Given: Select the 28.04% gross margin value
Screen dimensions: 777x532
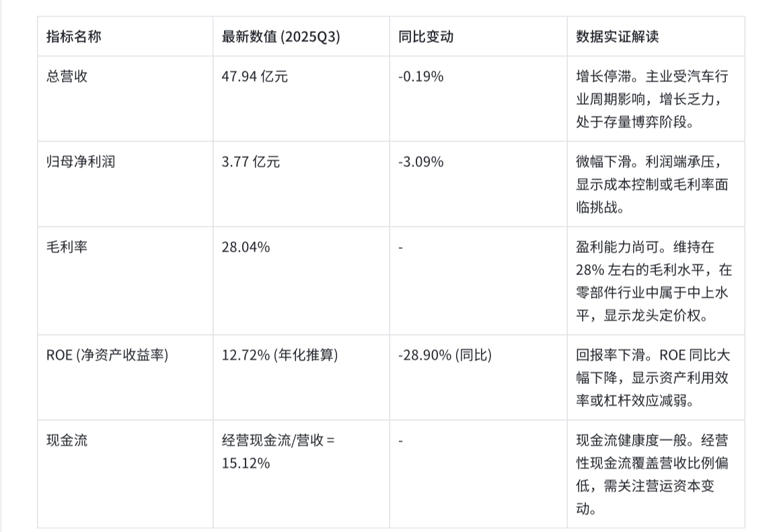Looking at the screenshot, I should coord(246,247).
